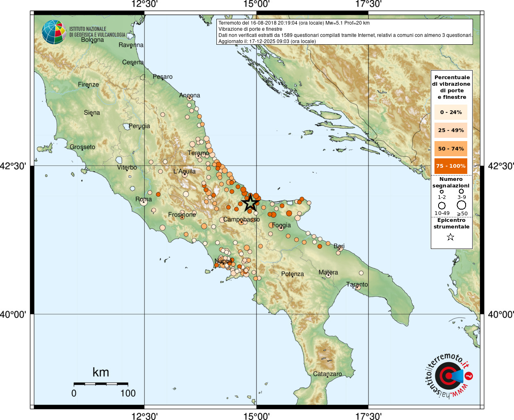The height and width of the screenshot is (420, 514).
Task: Click the bottom 12°30' longitude label
Action: tap(144, 416)
